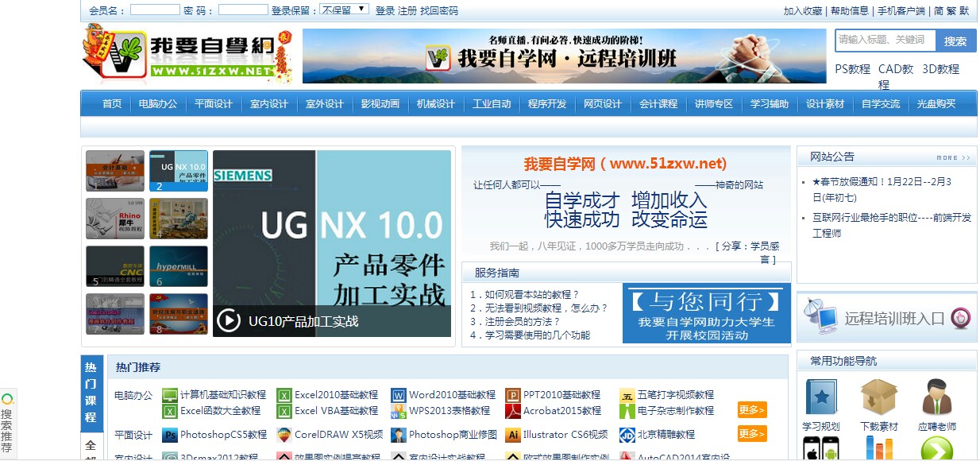The width and height of the screenshot is (980, 461).
Task: Click the 密码 input field
Action: point(243,10)
